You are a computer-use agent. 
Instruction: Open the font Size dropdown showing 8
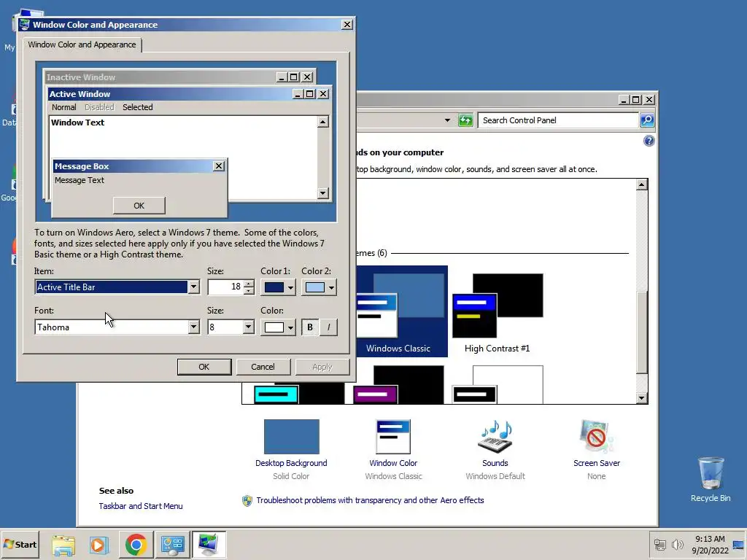(x=248, y=327)
